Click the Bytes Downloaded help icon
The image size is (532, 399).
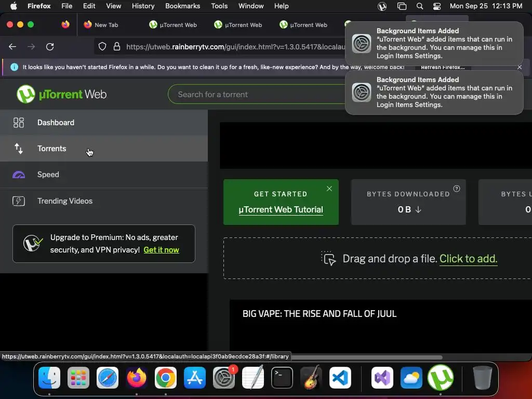pos(457,189)
